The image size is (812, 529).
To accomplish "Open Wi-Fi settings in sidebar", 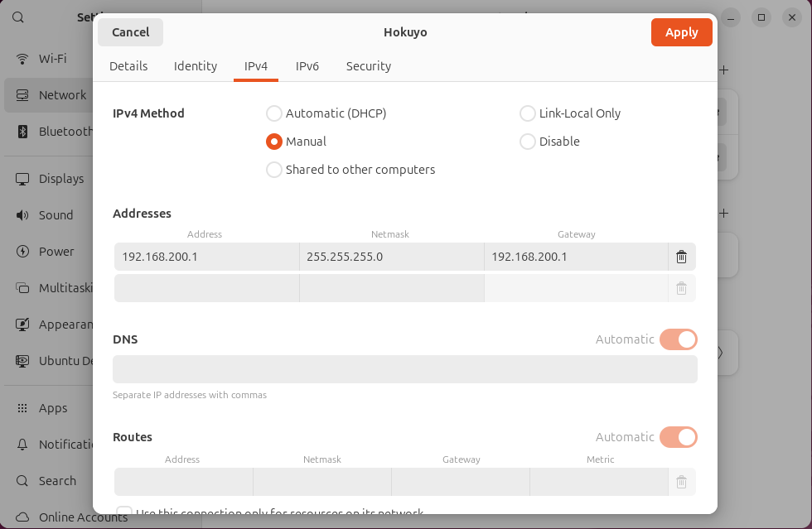I will [x=51, y=59].
